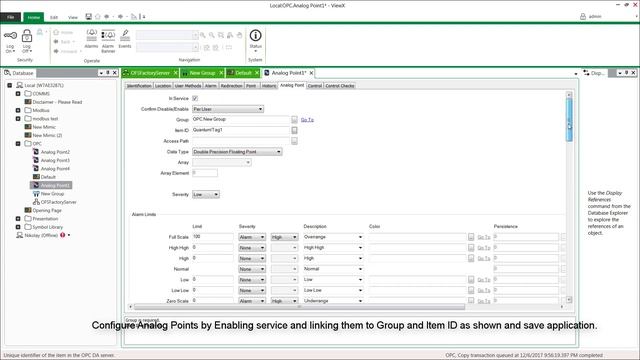The width and height of the screenshot is (640, 360).
Task: Expand the Symbol Library folder
Action: point(18,227)
